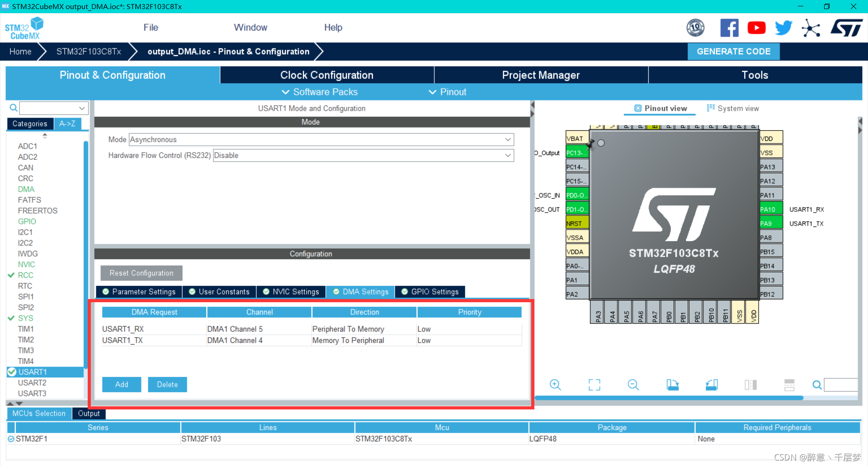Click the PA3 pin at the chip's bottom
Image resolution: width=868 pixels, height=466 pixels.
(597, 312)
